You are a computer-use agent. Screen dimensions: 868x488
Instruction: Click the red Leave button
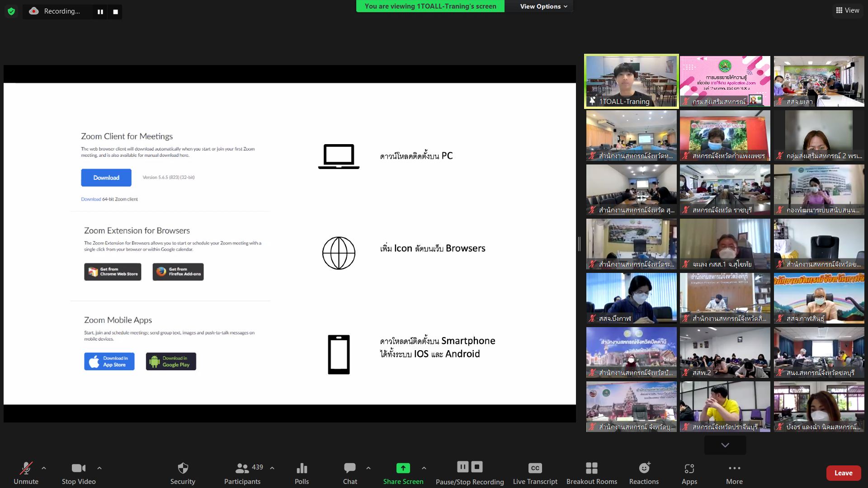pyautogui.click(x=844, y=473)
